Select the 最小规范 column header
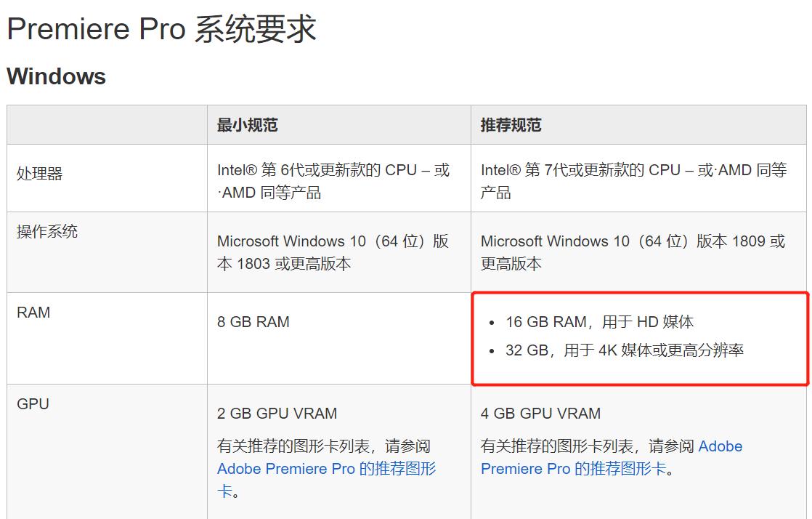Screen dimensions: 812x519 247,125
